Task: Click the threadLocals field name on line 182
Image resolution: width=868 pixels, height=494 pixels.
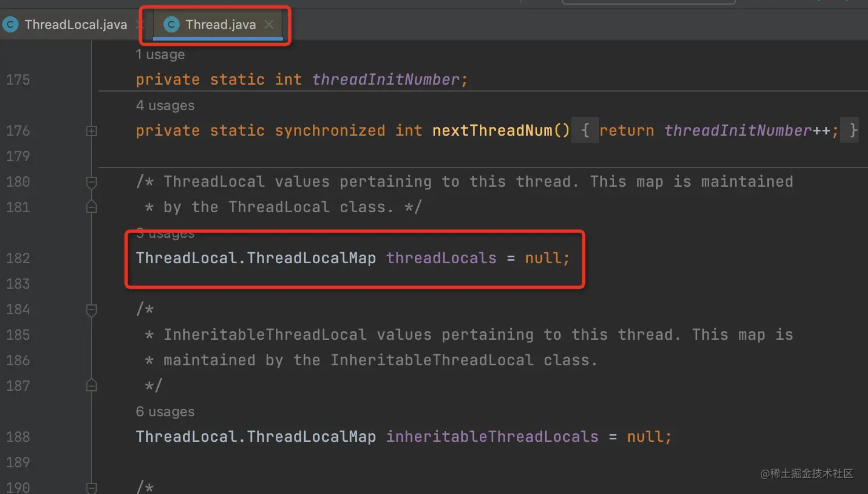Action: tap(442, 258)
